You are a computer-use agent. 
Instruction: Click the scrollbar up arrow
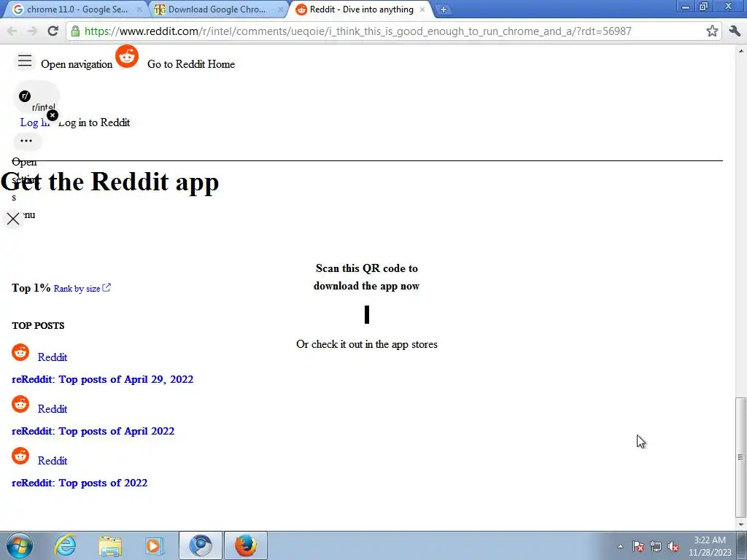(x=740, y=50)
